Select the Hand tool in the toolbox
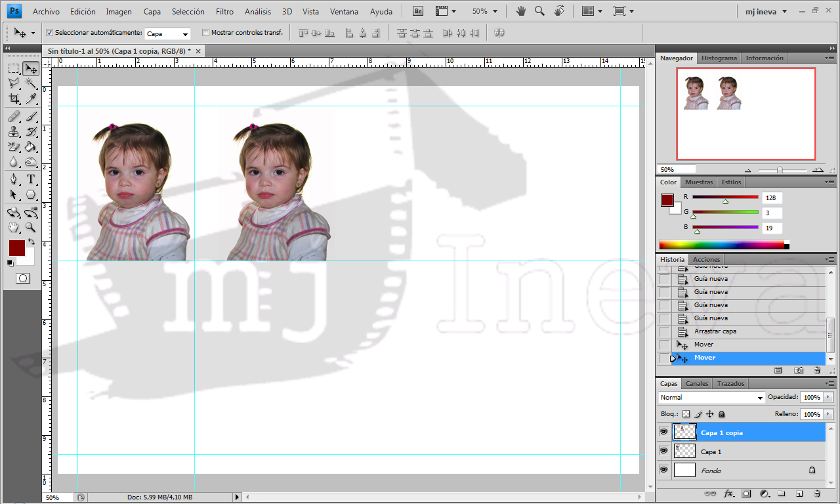840x504 pixels. tap(14, 228)
